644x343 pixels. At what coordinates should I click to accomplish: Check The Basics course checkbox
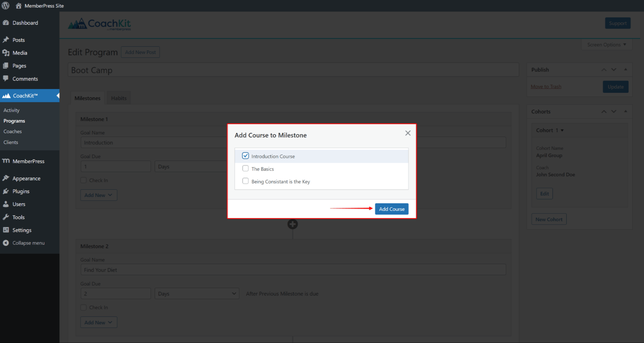tap(245, 169)
